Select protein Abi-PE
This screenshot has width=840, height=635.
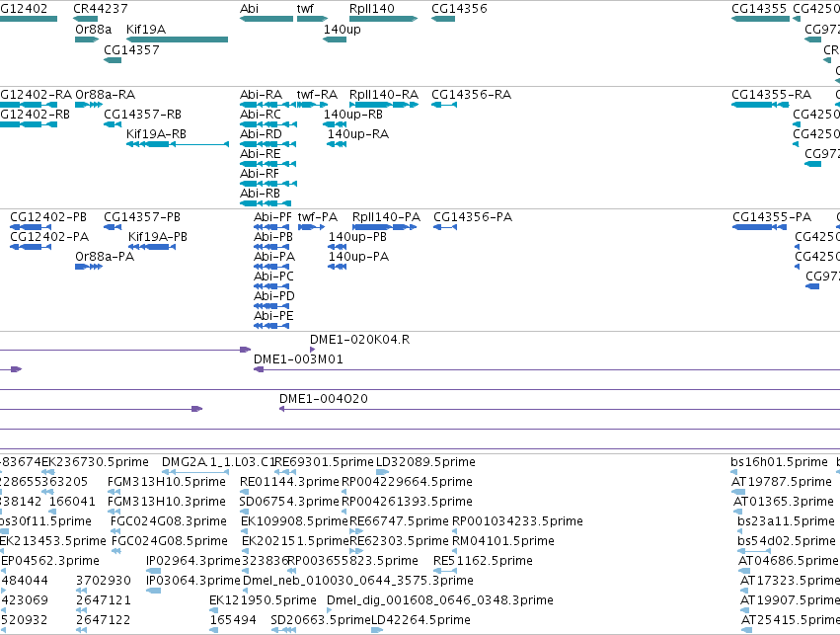[273, 317]
